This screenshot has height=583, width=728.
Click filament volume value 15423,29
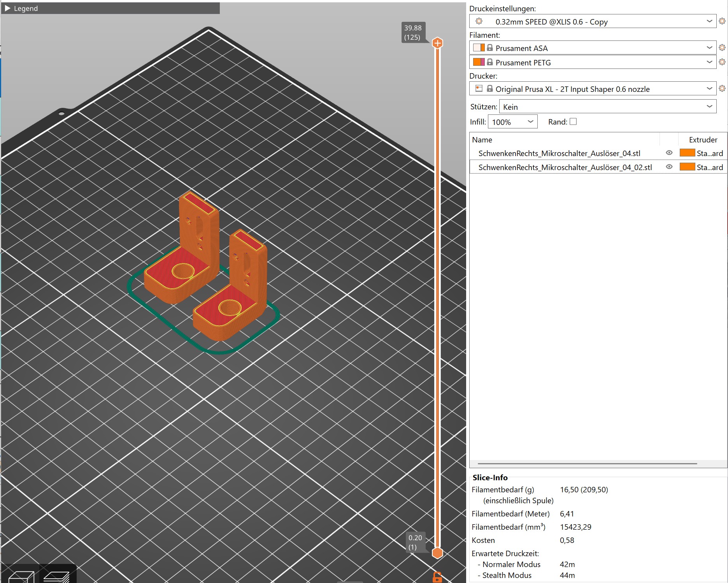point(575,527)
